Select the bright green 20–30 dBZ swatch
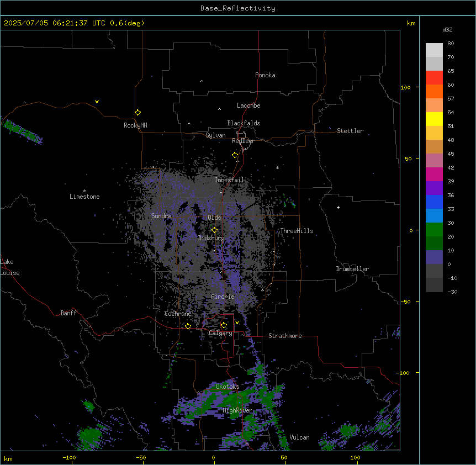 (434, 230)
